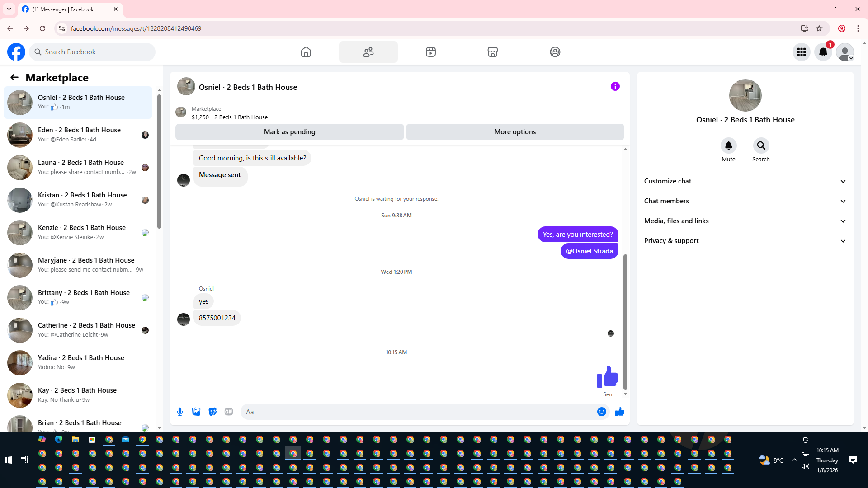Send a thumbs-up like
This screenshot has height=488, width=868.
(x=620, y=412)
